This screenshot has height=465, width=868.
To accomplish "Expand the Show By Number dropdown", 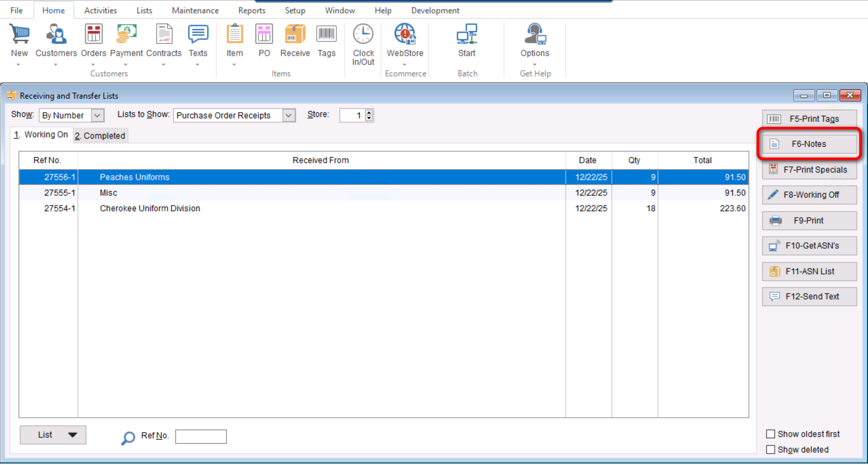I will [x=97, y=116].
